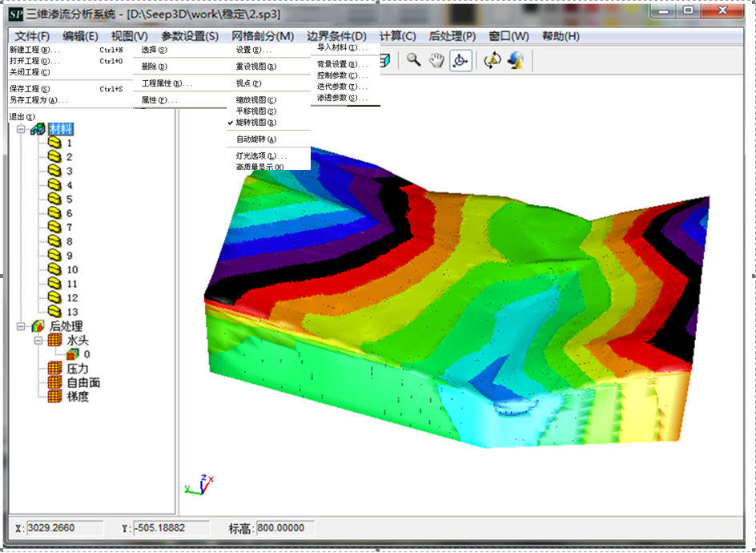The image size is (756, 553).
Task: Select material 13 in the tree
Action: click(x=72, y=312)
